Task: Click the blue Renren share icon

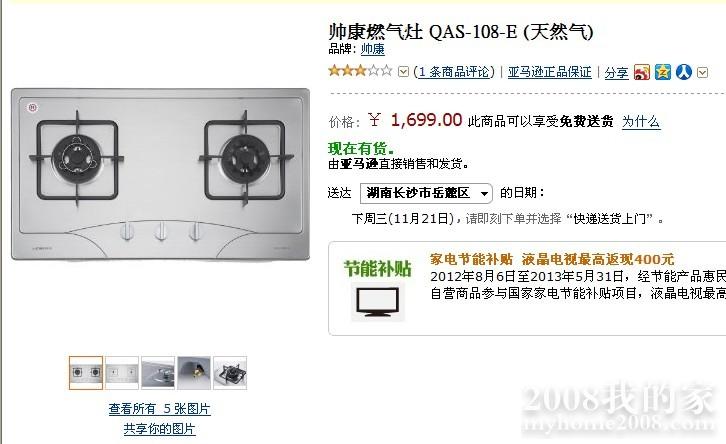Action: [x=683, y=72]
